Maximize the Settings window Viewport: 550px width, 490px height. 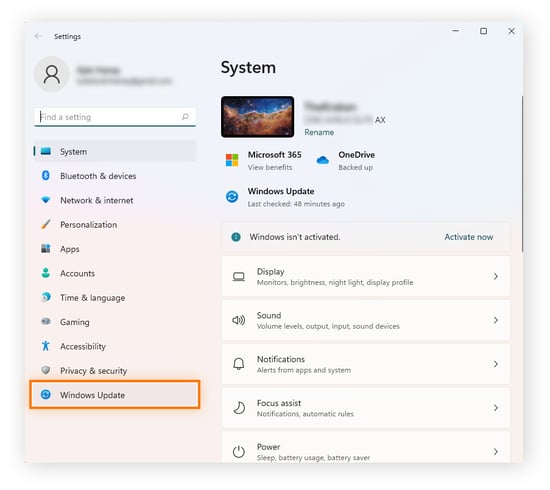(483, 31)
